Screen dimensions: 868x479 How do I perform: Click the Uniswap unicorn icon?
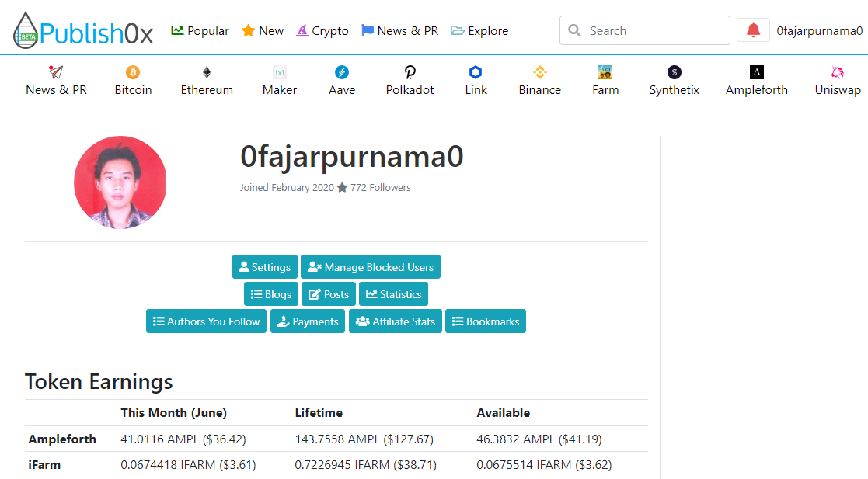(838, 72)
